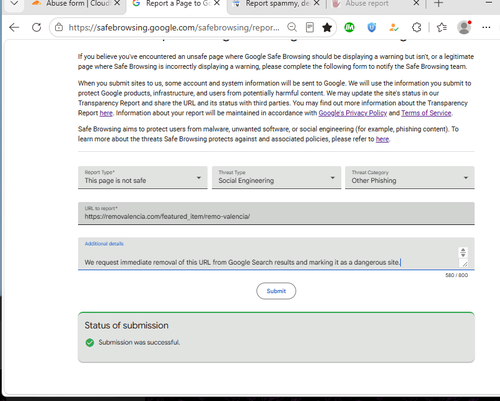500x401 pixels.
Task: Click the Additional details textarea resize handle
Action: (x=464, y=264)
